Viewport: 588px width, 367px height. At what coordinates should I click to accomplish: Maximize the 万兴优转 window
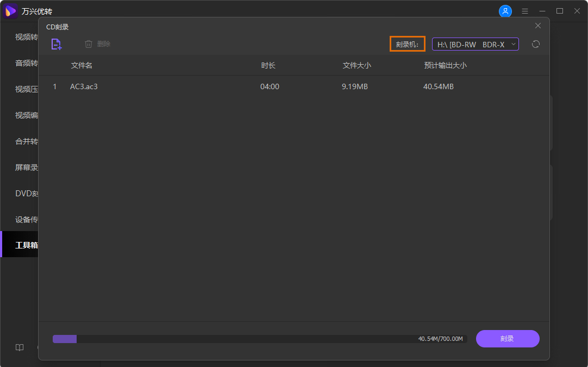(560, 11)
